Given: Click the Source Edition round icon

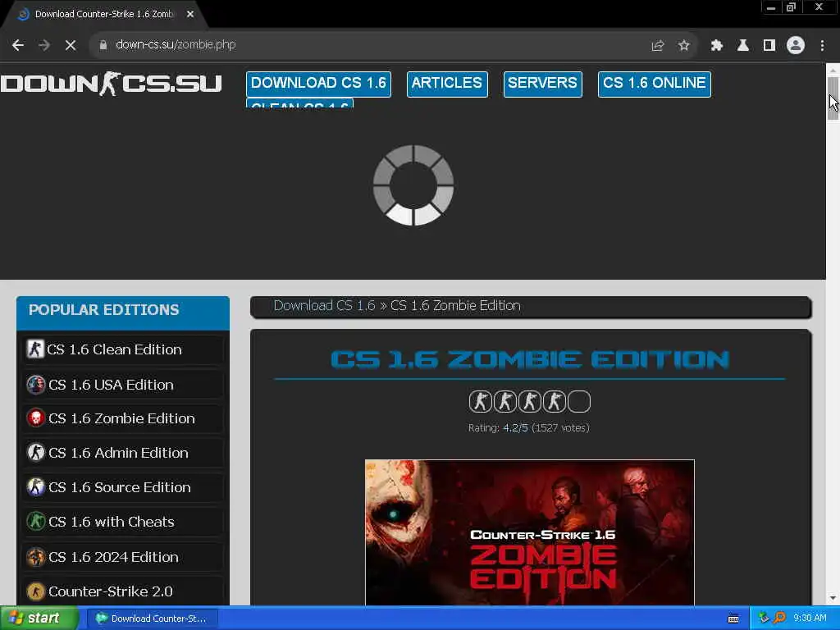Looking at the screenshot, I should pyautogui.click(x=36, y=487).
